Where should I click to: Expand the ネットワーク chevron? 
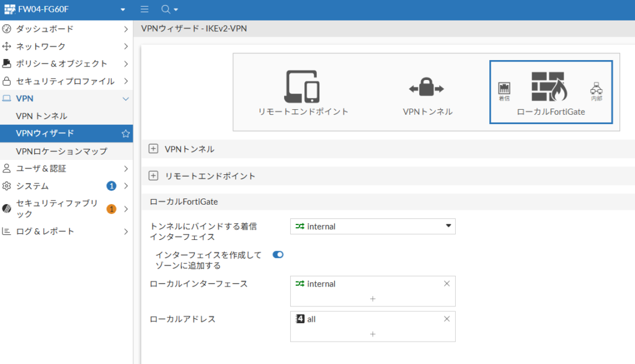pos(126,47)
